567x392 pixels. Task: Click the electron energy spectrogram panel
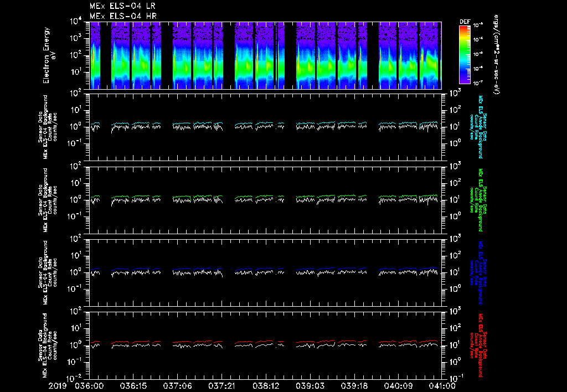pos(265,55)
